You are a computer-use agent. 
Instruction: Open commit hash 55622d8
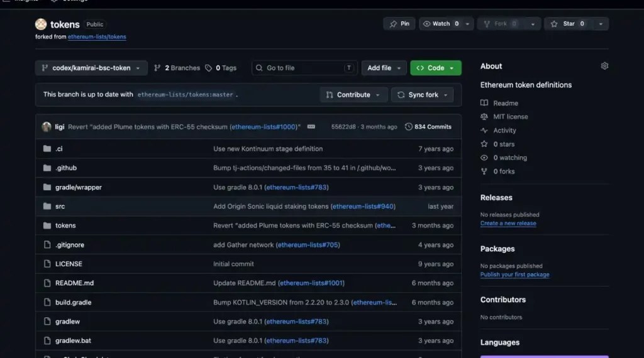pyautogui.click(x=343, y=127)
